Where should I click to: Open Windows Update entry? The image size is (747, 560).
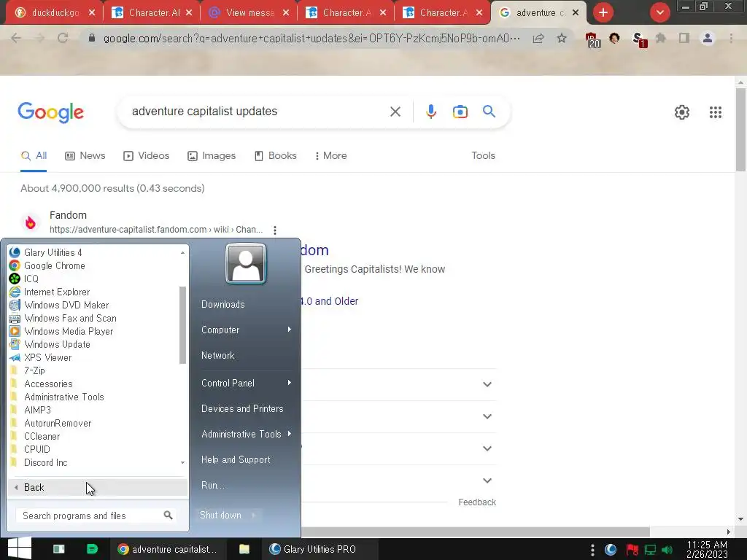pyautogui.click(x=57, y=344)
